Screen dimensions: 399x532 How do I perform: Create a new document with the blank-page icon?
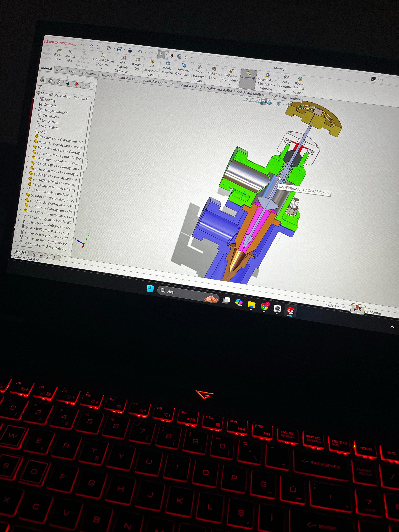99,47
